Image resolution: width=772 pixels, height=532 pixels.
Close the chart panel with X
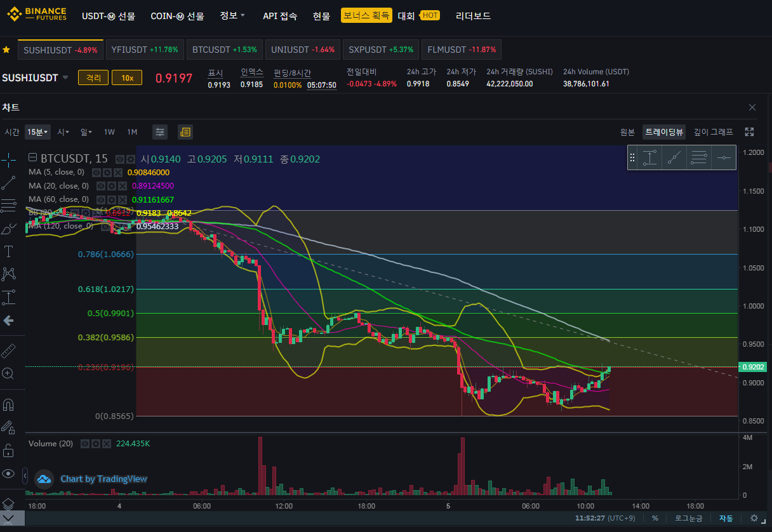[x=752, y=108]
